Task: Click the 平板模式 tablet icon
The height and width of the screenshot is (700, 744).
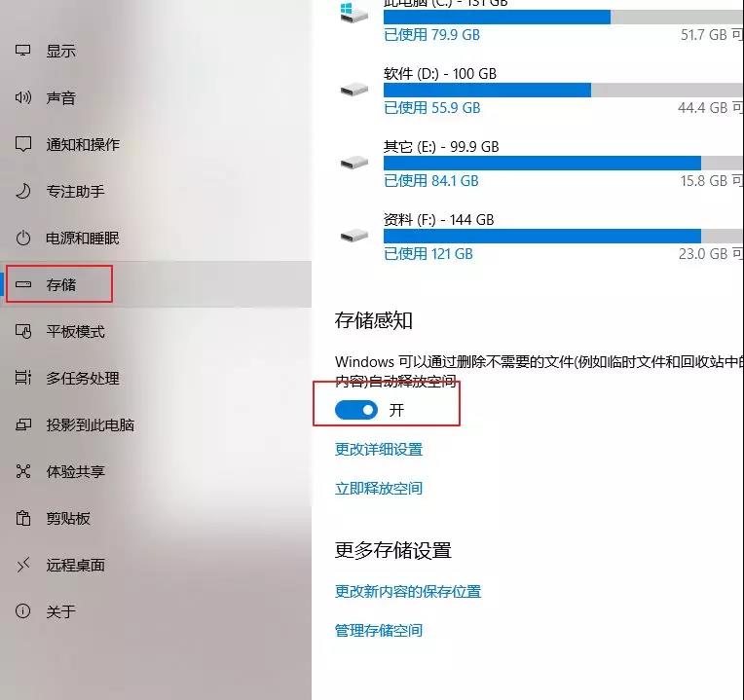Action: [22, 331]
